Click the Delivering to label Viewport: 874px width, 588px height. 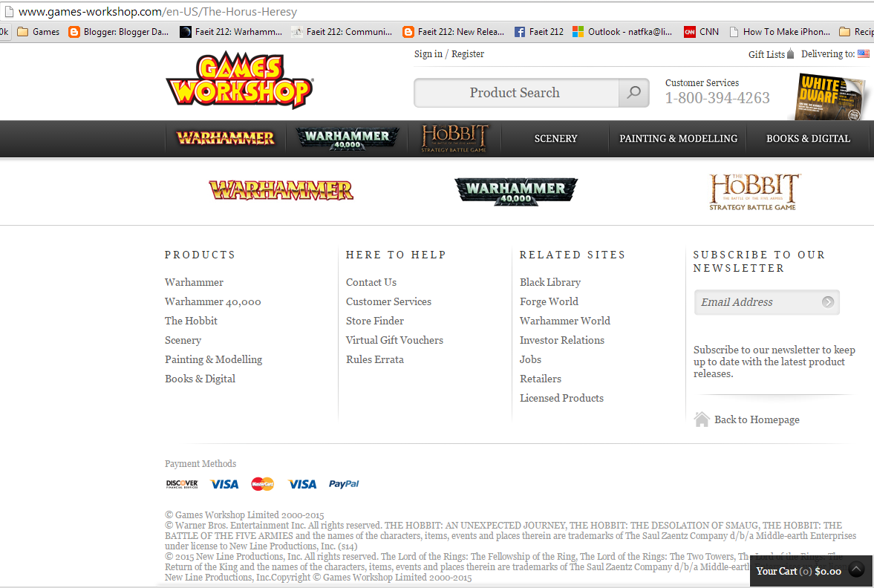[x=828, y=54]
